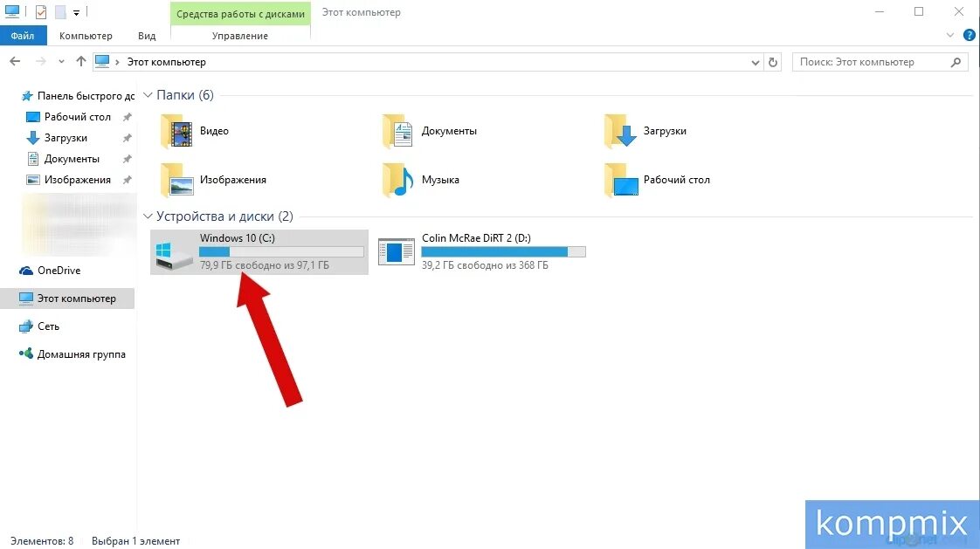This screenshot has width=980, height=549.
Task: Click the Этот компьютер address bar breadcrumb
Action: coord(166,62)
